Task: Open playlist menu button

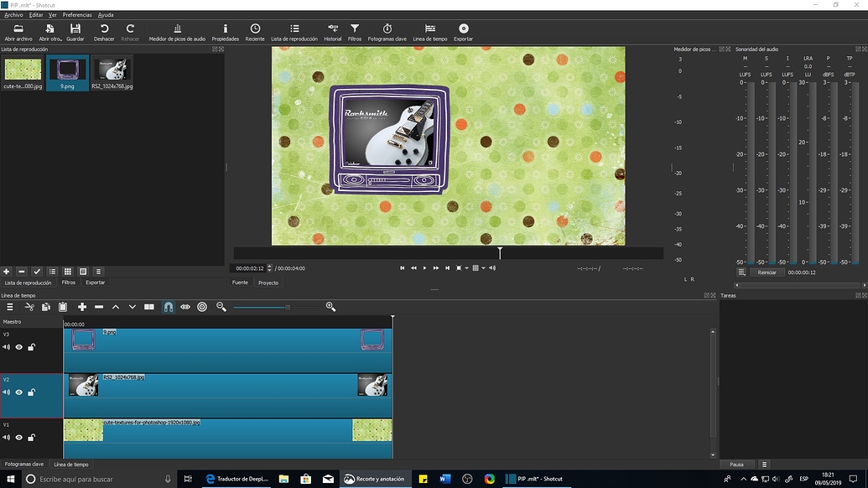Action: click(x=98, y=272)
